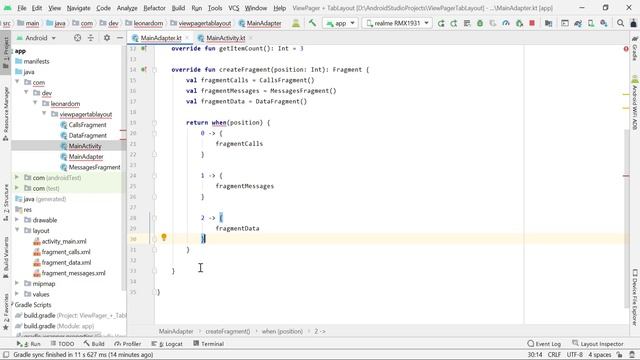
Task: Click override gutter icon beside getItemCount
Action: (144, 49)
